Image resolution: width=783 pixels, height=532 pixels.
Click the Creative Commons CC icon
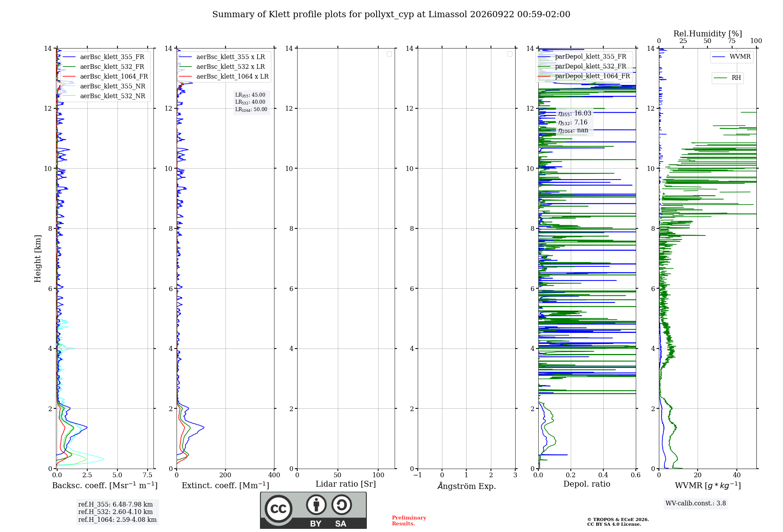tap(278, 509)
